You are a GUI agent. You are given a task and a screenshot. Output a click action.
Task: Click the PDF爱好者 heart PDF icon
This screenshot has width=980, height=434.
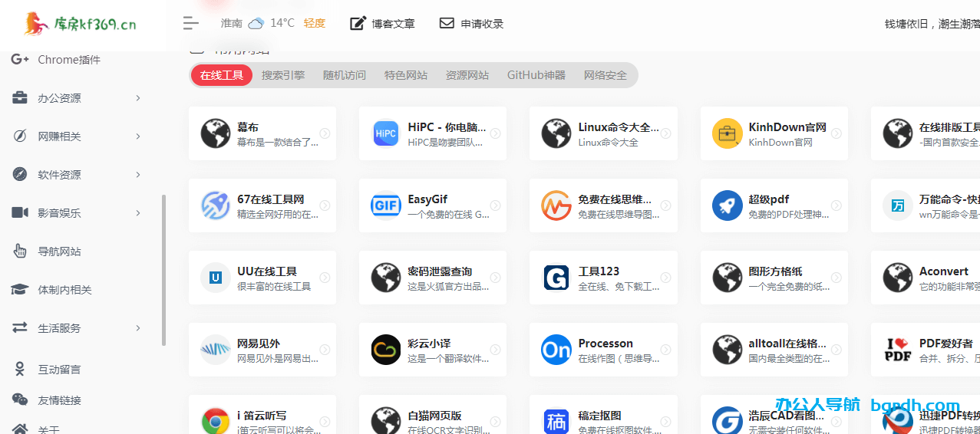point(897,350)
